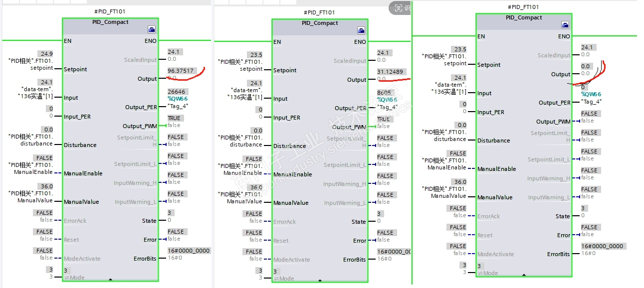This screenshot has height=288, width=644.
Task: Collapse parameters arrow under left PID_Compact block
Action: click(x=110, y=281)
